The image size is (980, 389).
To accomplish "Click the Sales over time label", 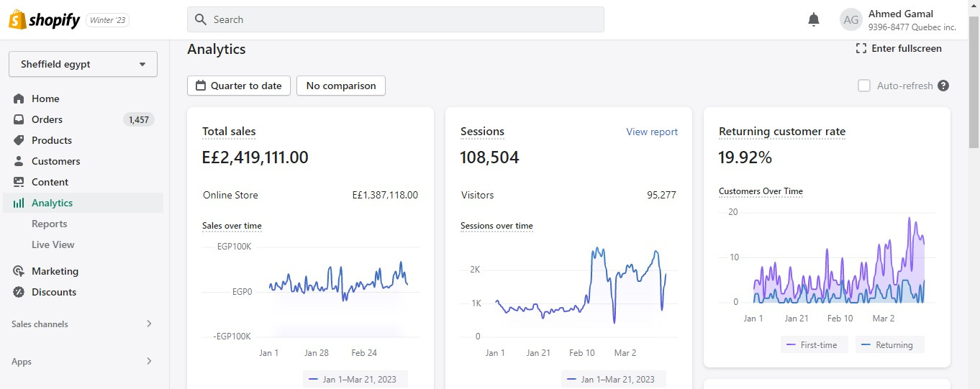I will 232,226.
